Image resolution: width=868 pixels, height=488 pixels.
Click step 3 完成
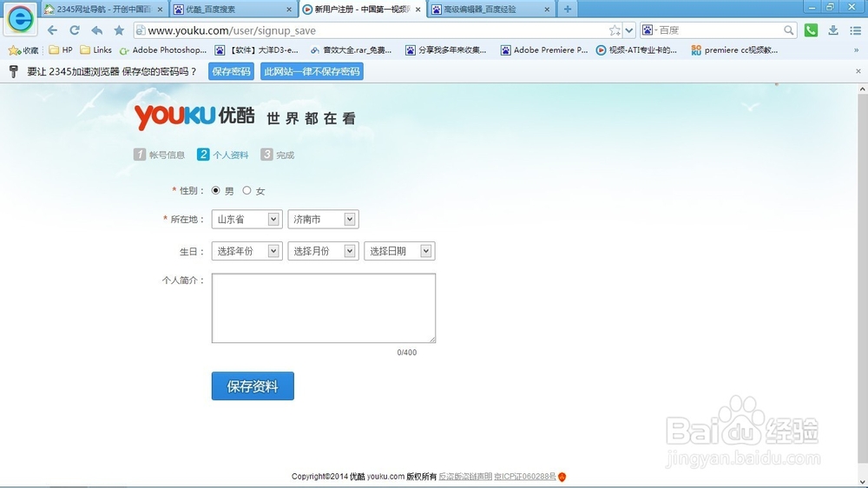278,155
